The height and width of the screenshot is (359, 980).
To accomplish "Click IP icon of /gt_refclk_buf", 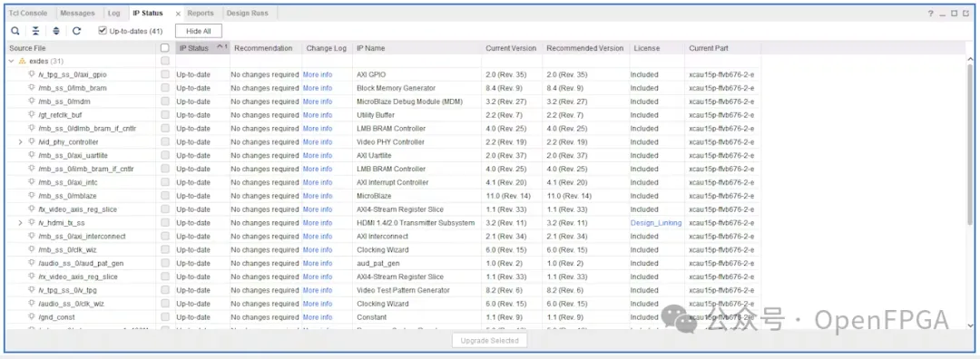I will tap(33, 115).
